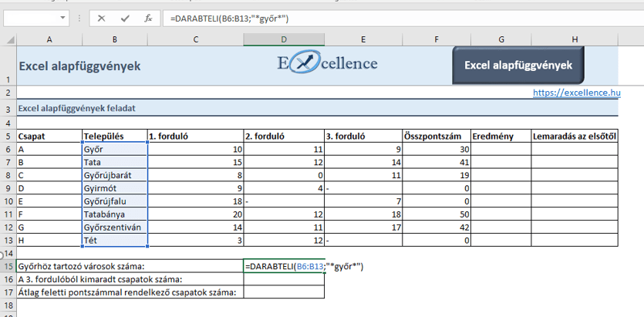The width and height of the screenshot is (644, 317).
Task: Click Átlag feletti pontszámmal rendelkező csapatok label
Action: coord(128,293)
